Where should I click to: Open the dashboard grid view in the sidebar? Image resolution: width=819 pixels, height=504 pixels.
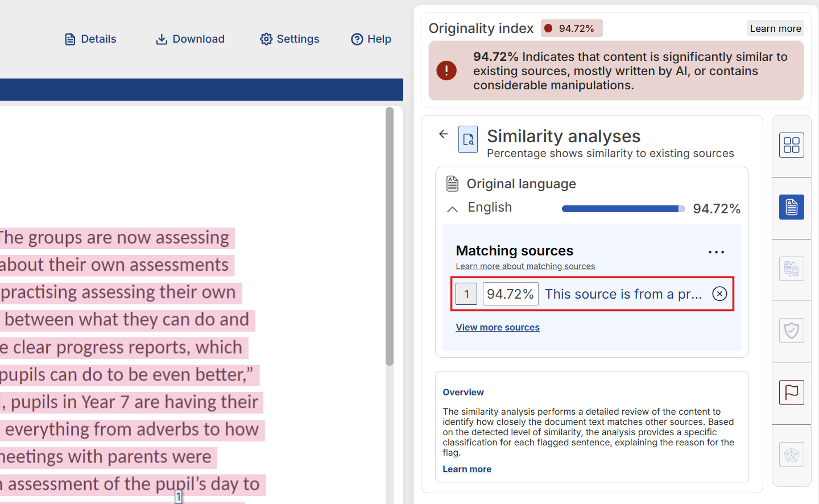tap(791, 145)
